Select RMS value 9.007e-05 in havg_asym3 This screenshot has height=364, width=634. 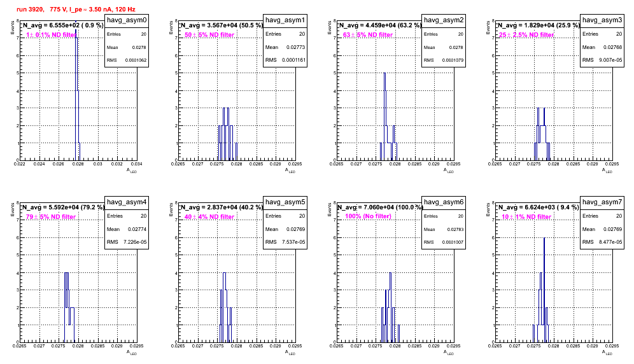tap(611, 60)
